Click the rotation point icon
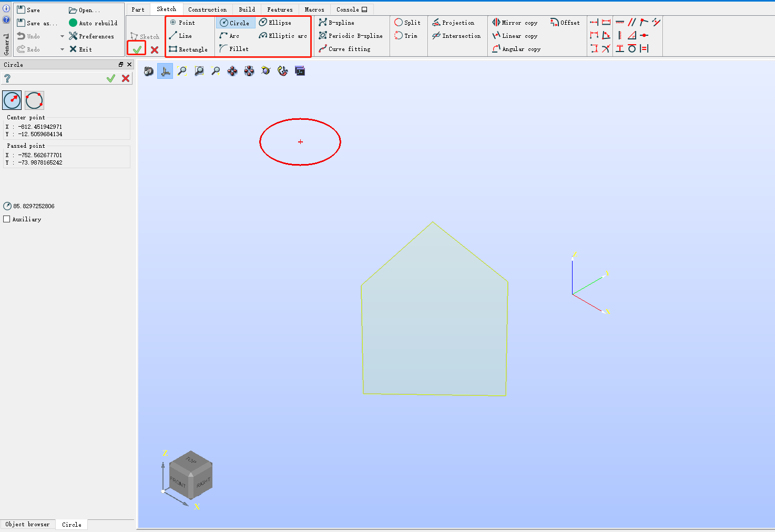The width and height of the screenshot is (775, 532). click(x=266, y=71)
